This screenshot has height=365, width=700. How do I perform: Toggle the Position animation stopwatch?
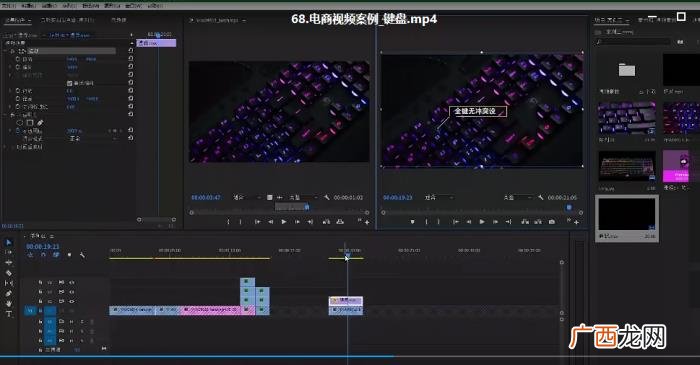click(x=18, y=59)
